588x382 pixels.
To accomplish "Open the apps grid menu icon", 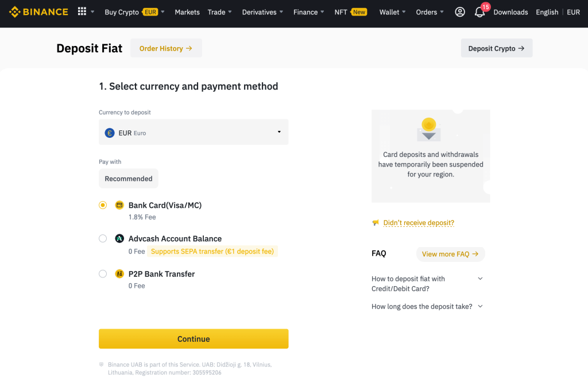I will pos(82,12).
